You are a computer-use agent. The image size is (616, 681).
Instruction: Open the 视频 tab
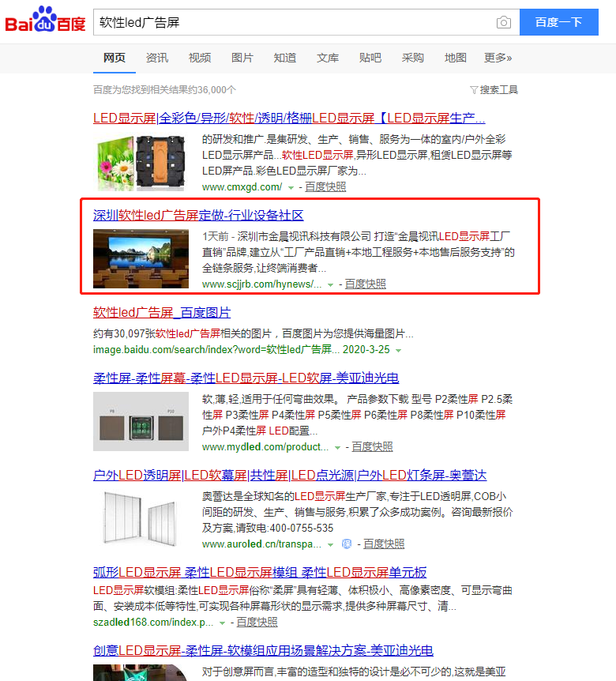tap(200, 58)
